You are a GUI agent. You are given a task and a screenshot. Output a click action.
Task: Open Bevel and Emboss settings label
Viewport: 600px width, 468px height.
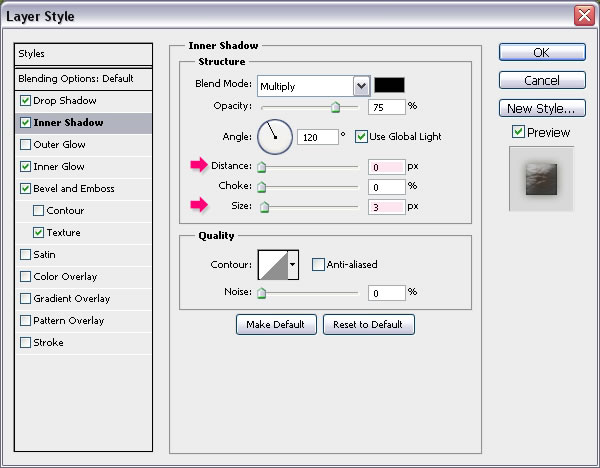pyautogui.click(x=73, y=189)
